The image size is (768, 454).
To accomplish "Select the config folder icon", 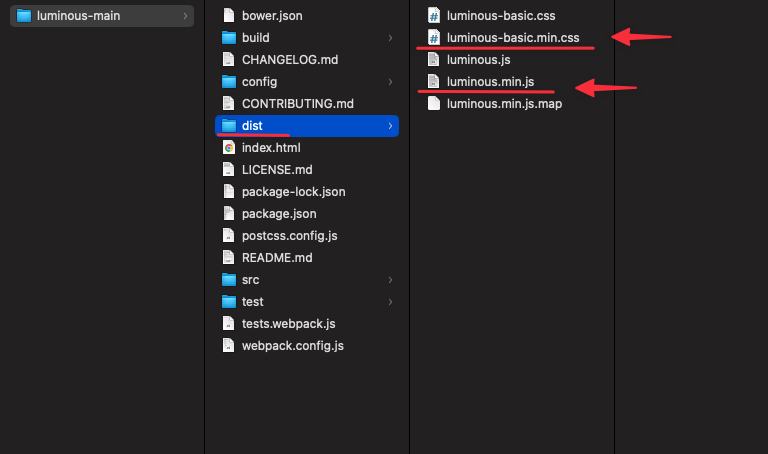I will click(229, 82).
